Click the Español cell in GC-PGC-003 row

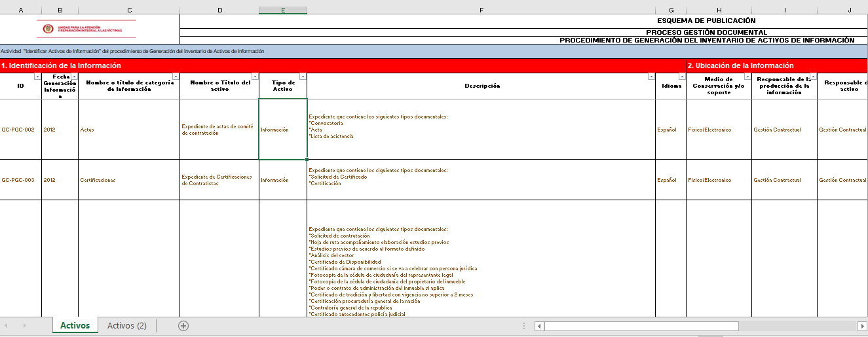671,180
